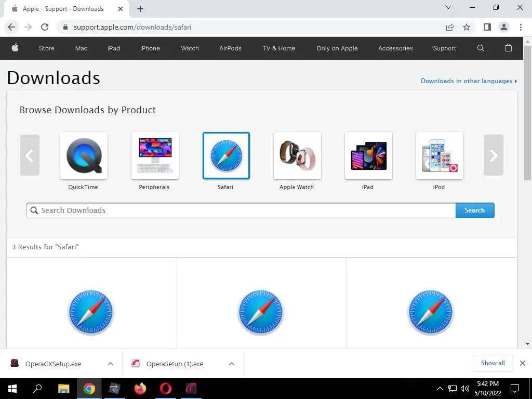532x399 pixels.
Task: Open first Safari result compass icon
Action: coord(91,312)
